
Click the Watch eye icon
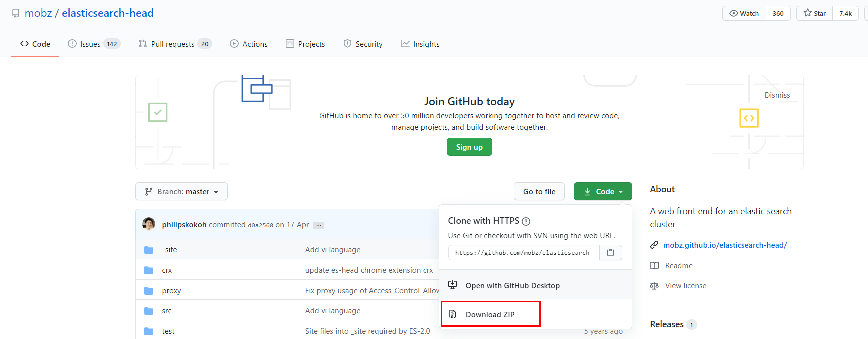coord(734,13)
